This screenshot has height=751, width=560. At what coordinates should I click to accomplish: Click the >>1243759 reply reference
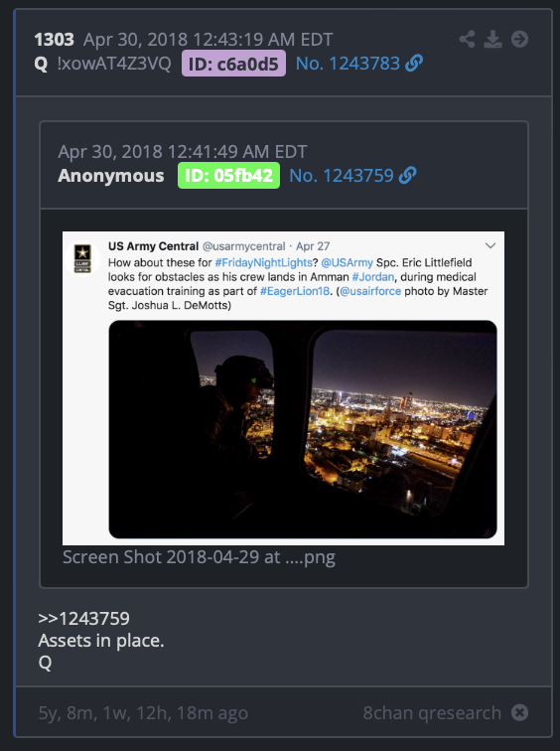coord(83,618)
